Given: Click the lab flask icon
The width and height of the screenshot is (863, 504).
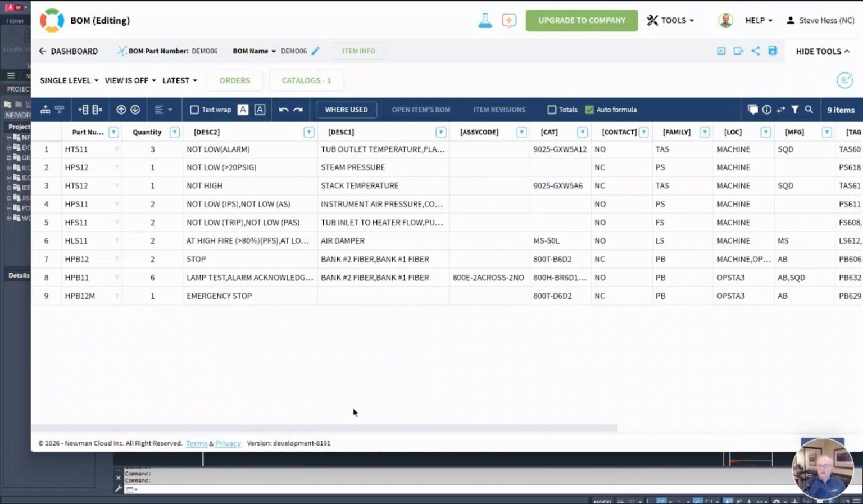Looking at the screenshot, I should 485,20.
